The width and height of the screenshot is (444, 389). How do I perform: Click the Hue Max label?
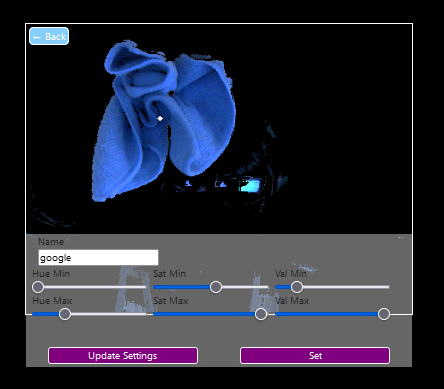[x=52, y=301]
